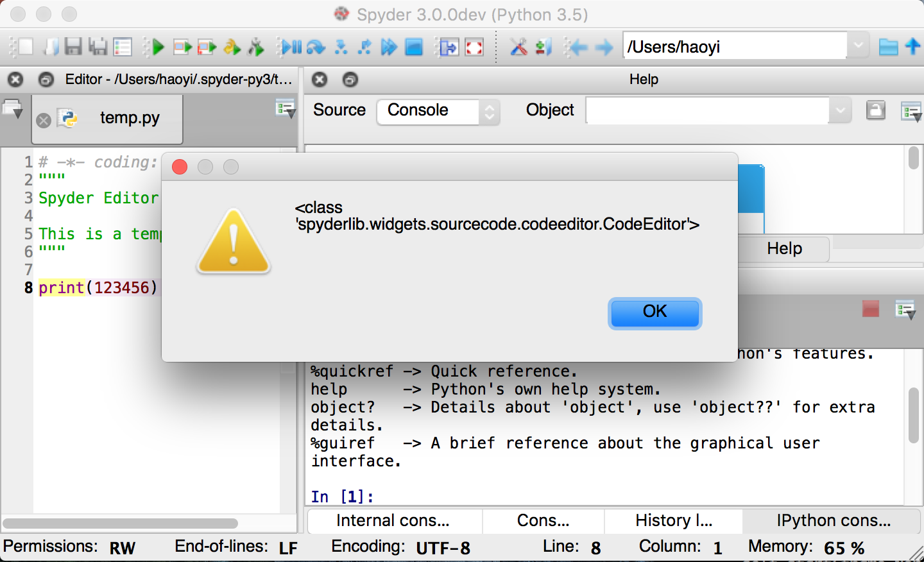Click Run cell and advance icon
This screenshot has width=924, height=562.
(207, 47)
